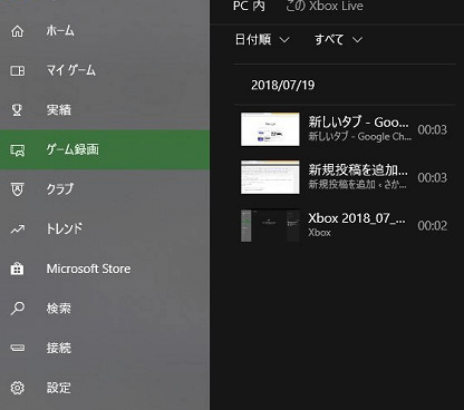Open the Xbox 2018_07 recording thumbnail
Screen dimensions: 464x410
click(x=270, y=226)
